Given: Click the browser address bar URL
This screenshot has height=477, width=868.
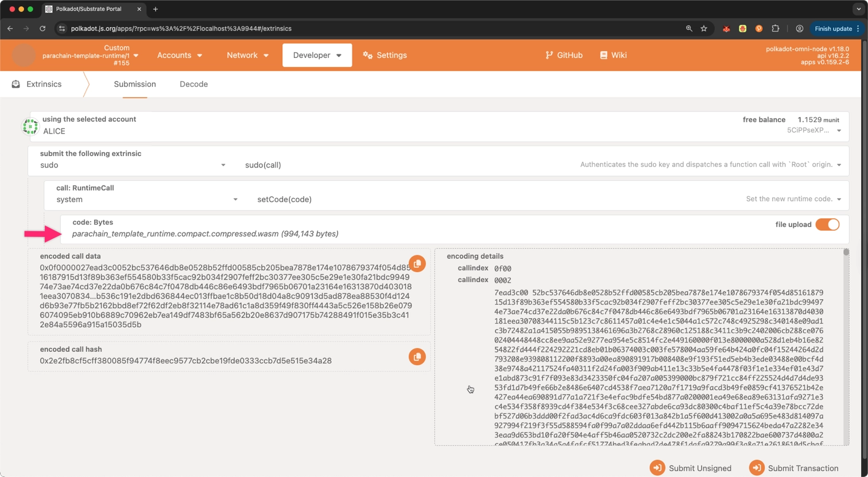Looking at the screenshot, I should pos(181,28).
